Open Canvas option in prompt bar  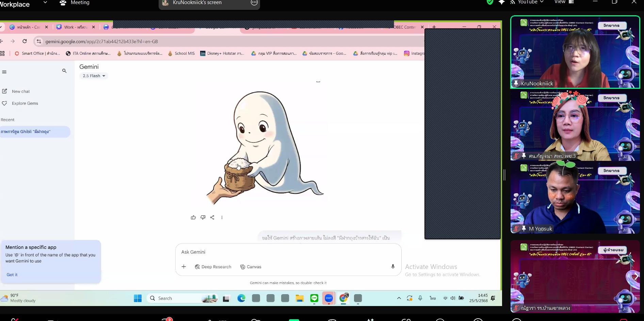tap(251, 267)
